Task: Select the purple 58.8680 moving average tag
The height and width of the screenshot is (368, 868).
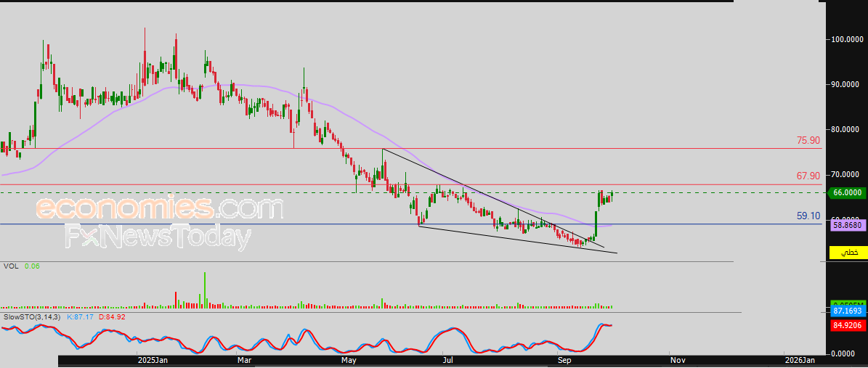Action: (x=847, y=226)
